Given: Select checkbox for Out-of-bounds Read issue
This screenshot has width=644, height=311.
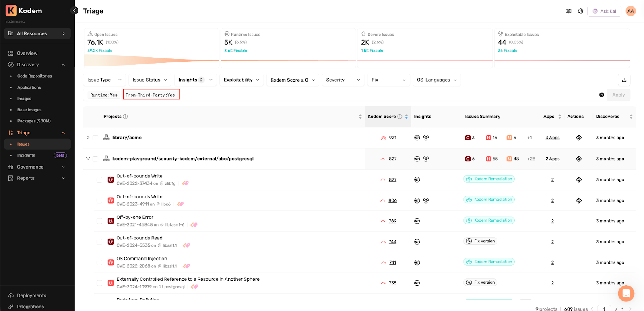Looking at the screenshot, I should [99, 242].
